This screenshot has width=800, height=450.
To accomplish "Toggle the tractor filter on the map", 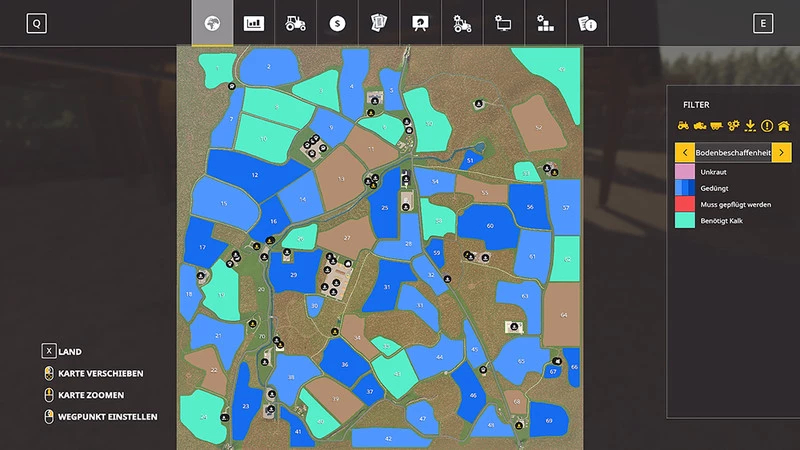I will point(684,126).
